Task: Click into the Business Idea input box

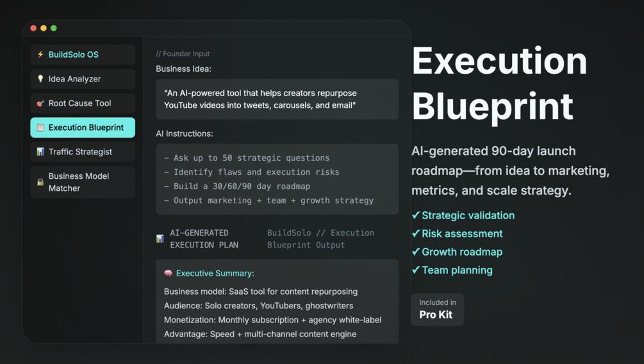Action: coord(277,99)
